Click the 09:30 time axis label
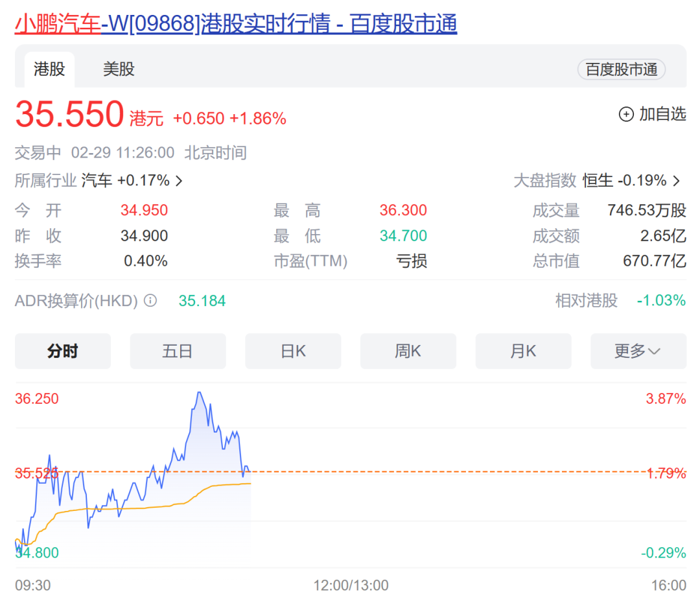 tap(32, 585)
